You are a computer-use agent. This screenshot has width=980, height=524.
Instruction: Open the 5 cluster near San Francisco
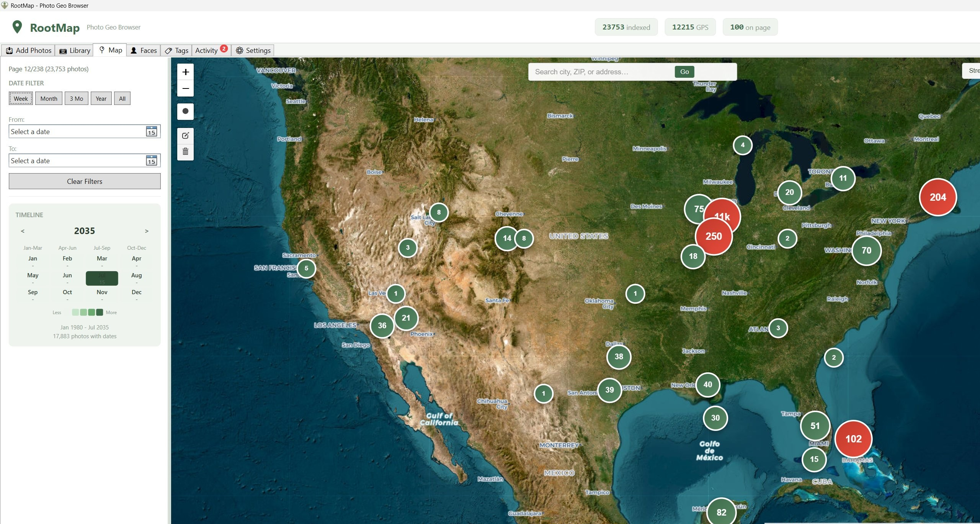pyautogui.click(x=306, y=268)
